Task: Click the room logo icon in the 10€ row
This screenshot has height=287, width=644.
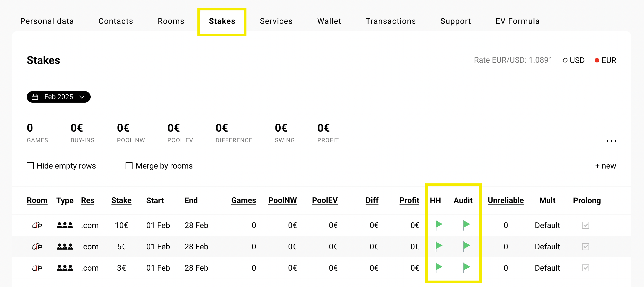Action: (37, 225)
